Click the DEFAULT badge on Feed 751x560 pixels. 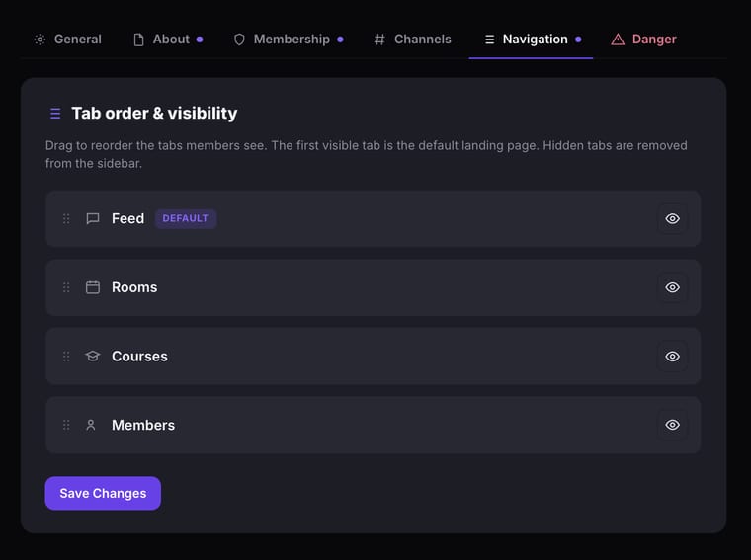pos(186,218)
